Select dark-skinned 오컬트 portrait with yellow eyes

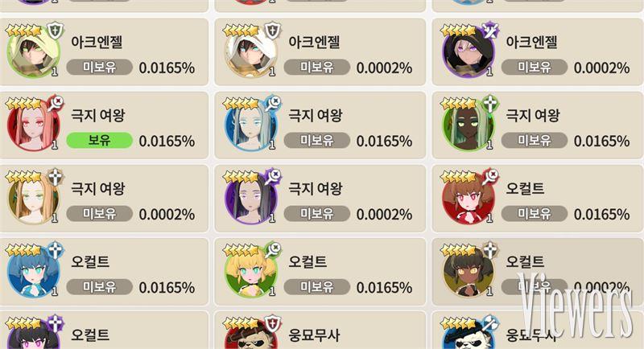(x=469, y=273)
